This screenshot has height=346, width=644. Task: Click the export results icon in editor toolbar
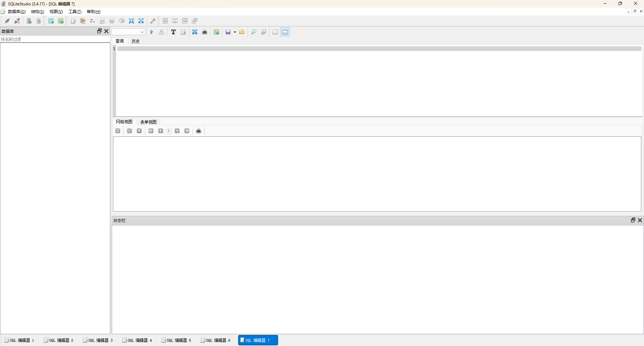tap(195, 32)
